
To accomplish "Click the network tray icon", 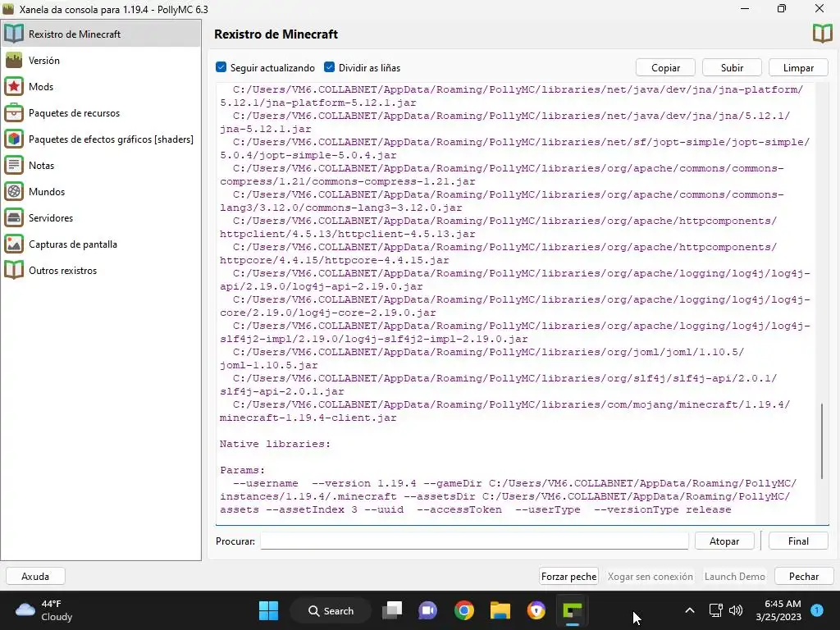I will pyautogui.click(x=715, y=610).
